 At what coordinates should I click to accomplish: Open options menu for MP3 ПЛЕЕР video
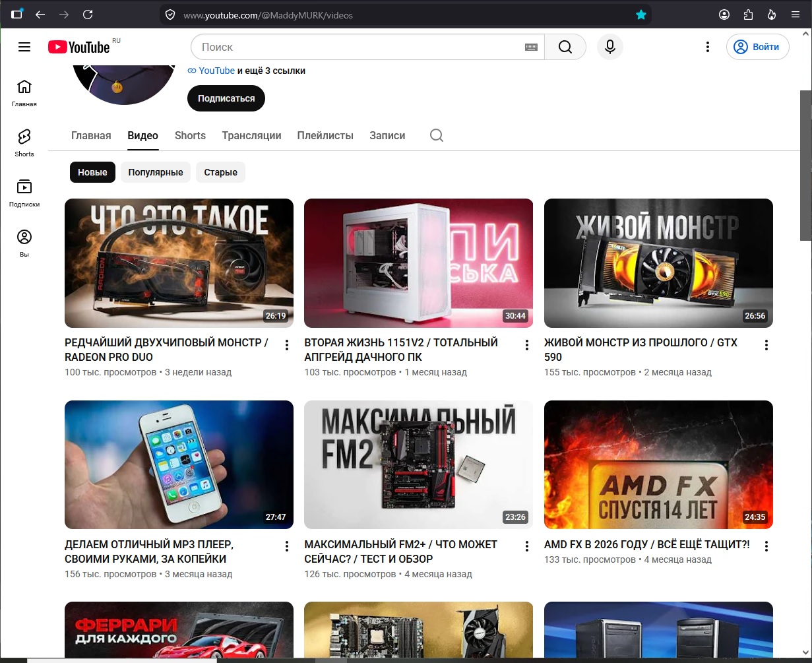tap(287, 546)
